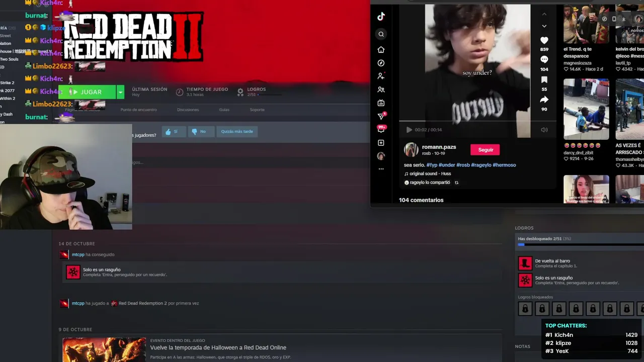Click the first locked achievement padlock icon
Viewport: 644px width, 362px height.
tap(525, 308)
